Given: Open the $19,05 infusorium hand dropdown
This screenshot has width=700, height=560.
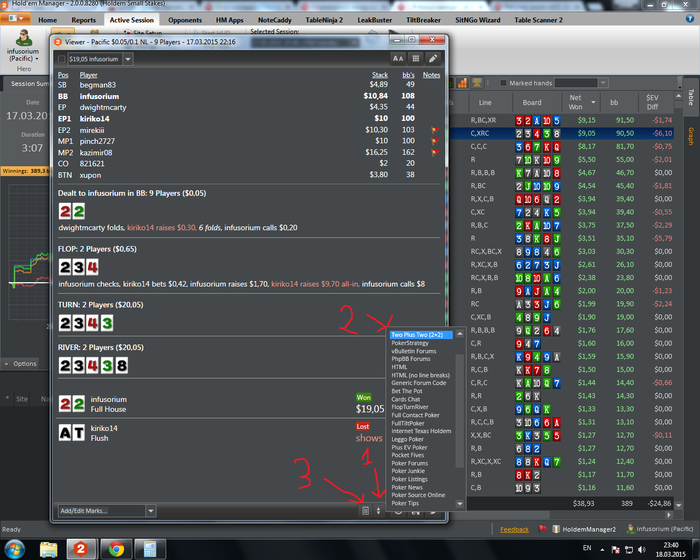Looking at the screenshot, I should 128,59.
